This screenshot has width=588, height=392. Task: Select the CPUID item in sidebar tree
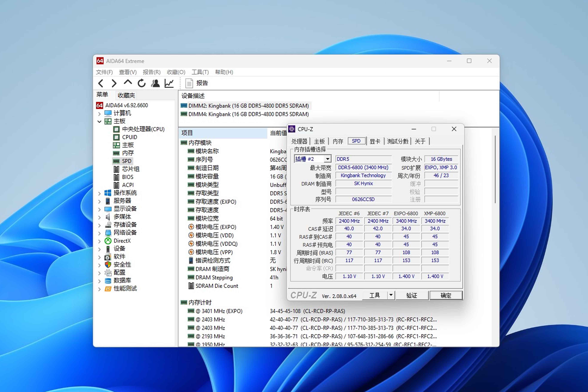click(x=129, y=137)
